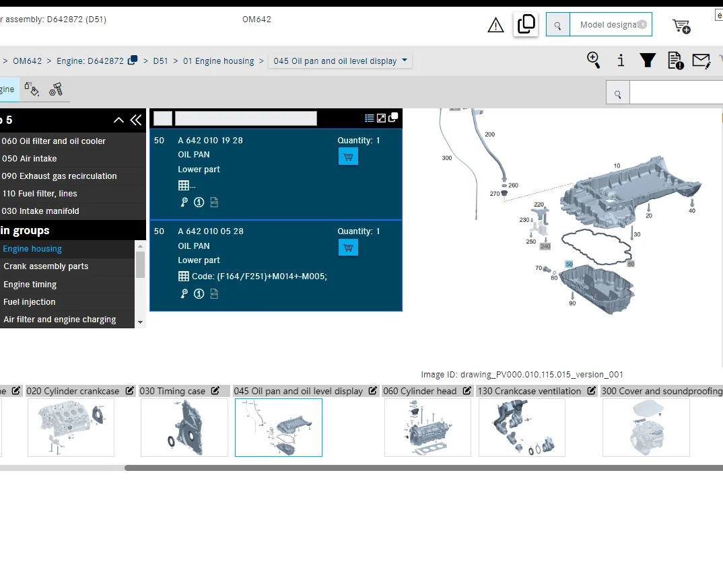Collapse the top section with up chevron
723x588 pixels.
tap(118, 120)
